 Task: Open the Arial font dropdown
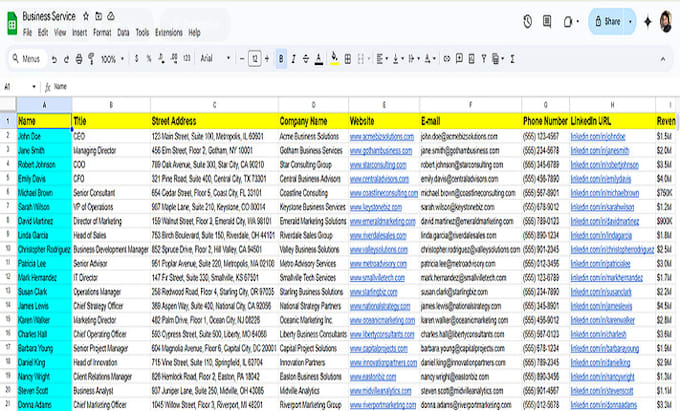216,59
